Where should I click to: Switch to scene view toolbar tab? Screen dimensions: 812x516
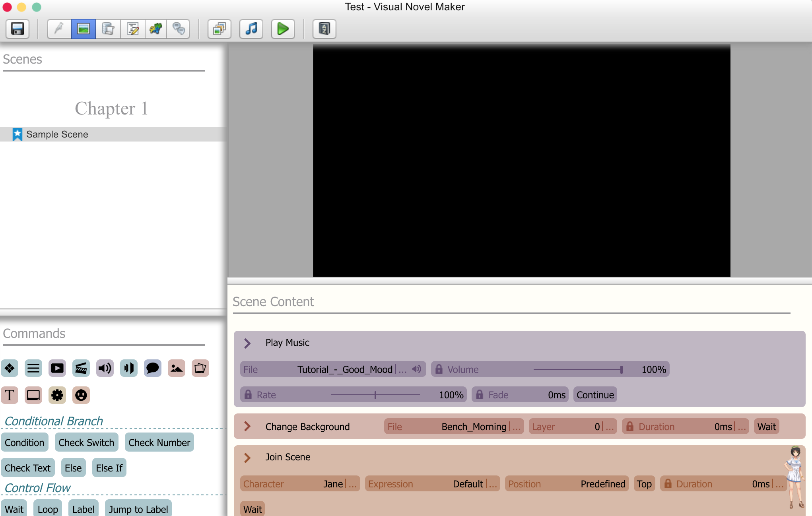point(84,29)
